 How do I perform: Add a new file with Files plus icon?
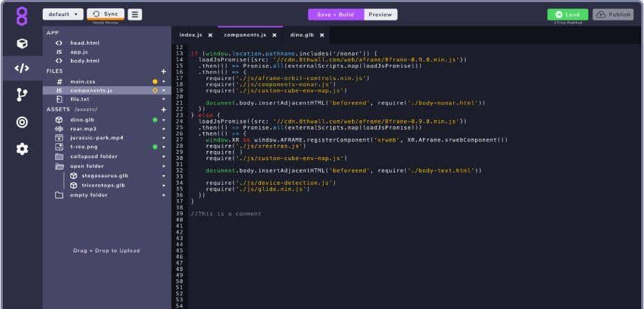point(163,71)
